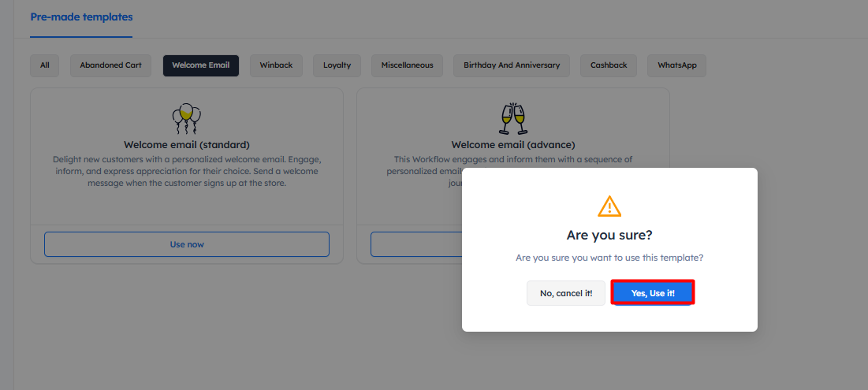Click the orange warning triangle icon

point(609,206)
